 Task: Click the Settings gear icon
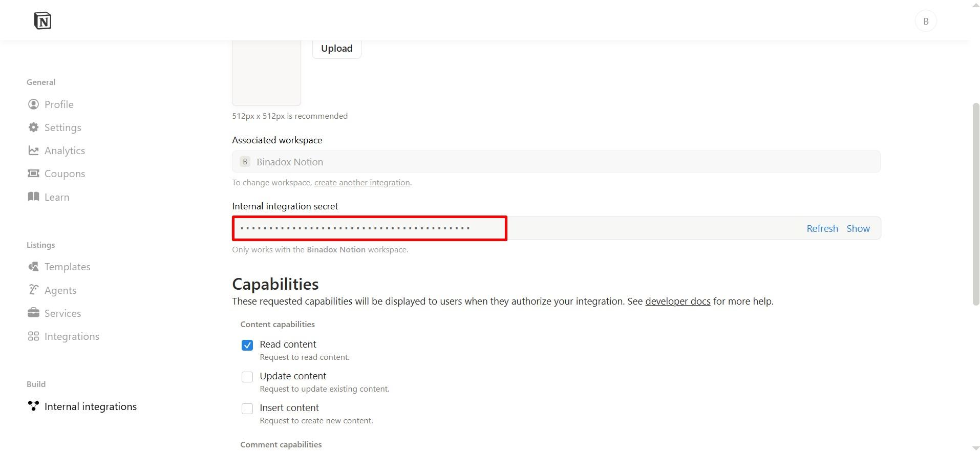pyautogui.click(x=33, y=127)
